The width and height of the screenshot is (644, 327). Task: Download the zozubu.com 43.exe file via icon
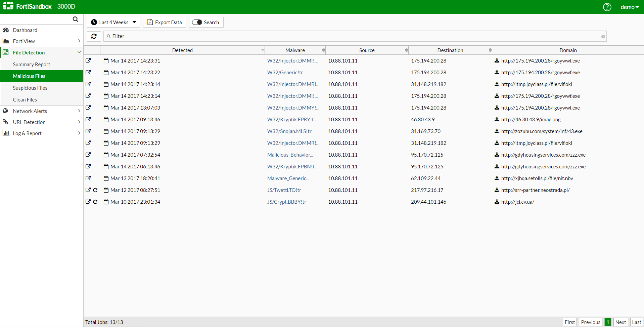[497, 131]
